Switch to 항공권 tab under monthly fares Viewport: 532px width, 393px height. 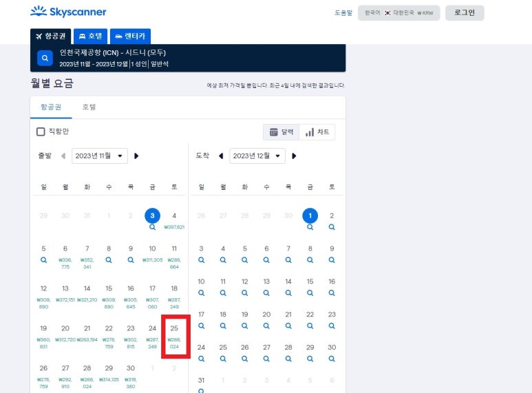(51, 107)
